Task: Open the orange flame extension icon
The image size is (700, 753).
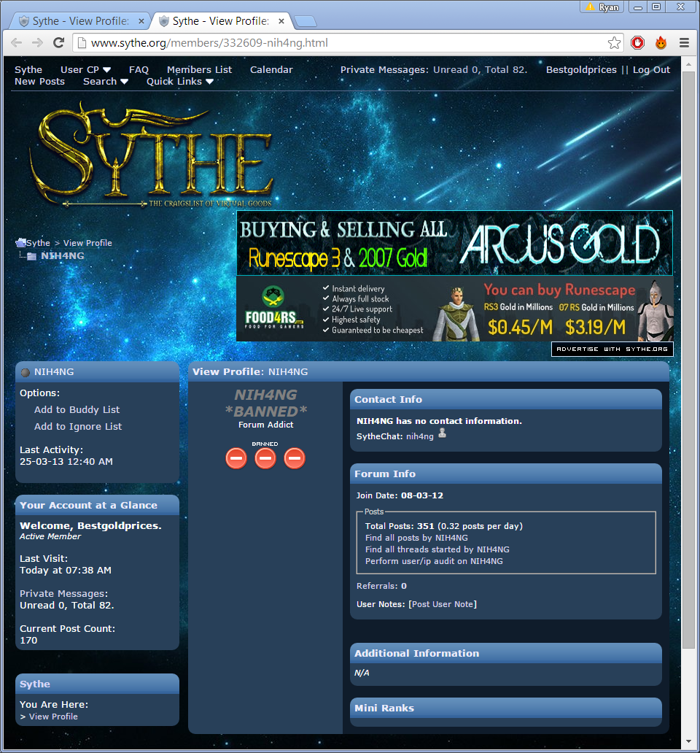Action: coord(661,43)
